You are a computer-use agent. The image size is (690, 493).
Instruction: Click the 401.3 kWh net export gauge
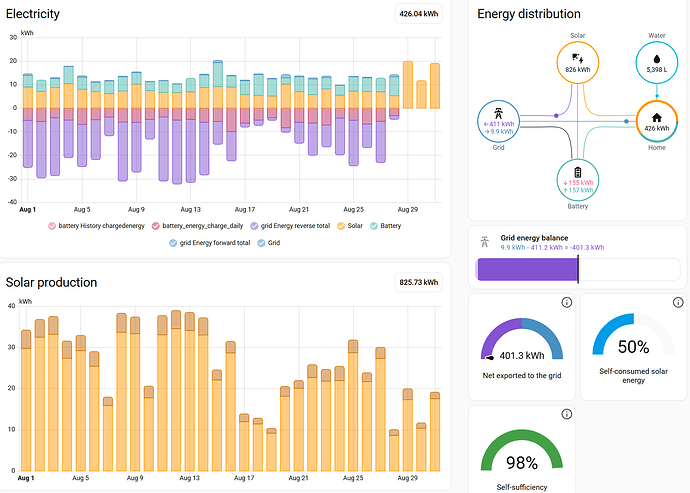pos(522,339)
